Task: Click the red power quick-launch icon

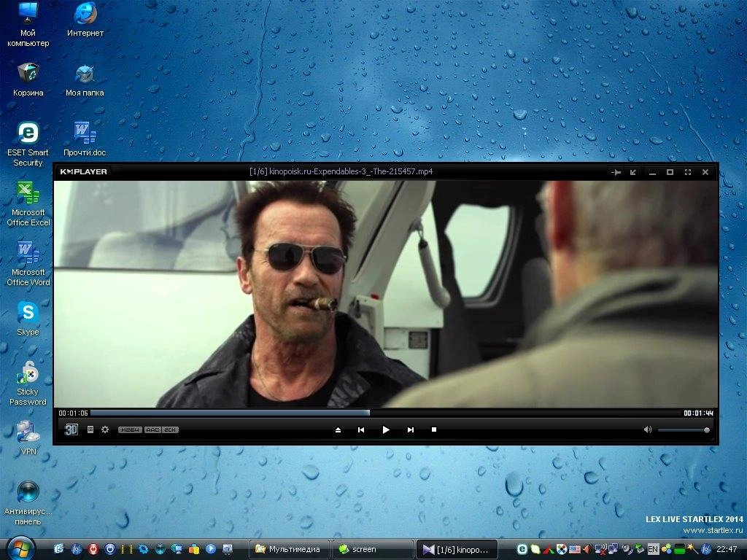Action: point(93,549)
